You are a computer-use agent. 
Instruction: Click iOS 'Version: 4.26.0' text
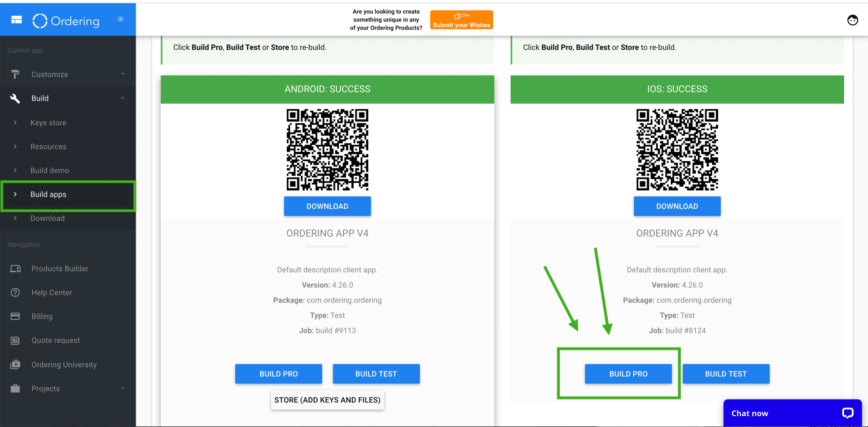677,285
